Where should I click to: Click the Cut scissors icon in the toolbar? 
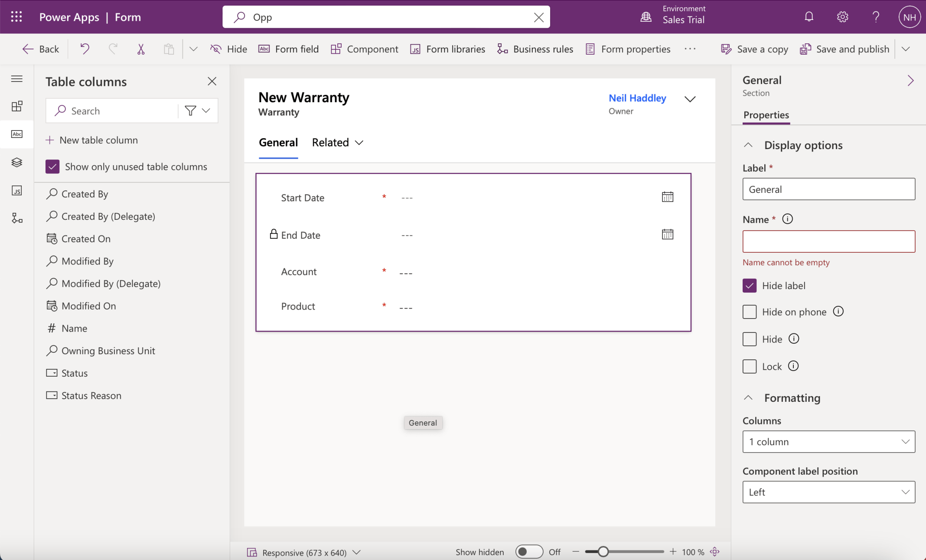(x=140, y=49)
